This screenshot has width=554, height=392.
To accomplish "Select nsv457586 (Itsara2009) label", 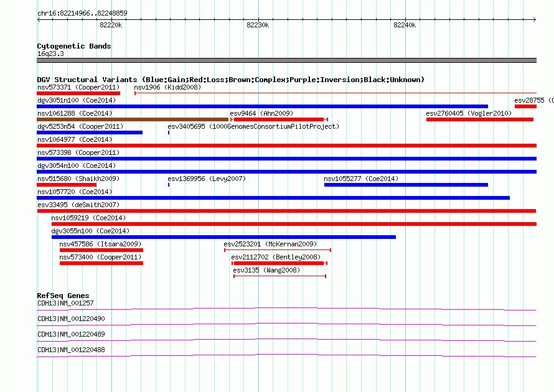I will point(100,244).
